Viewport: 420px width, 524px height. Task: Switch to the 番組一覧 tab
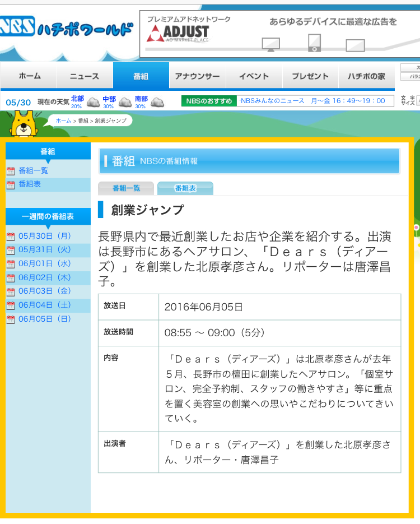[126, 189]
